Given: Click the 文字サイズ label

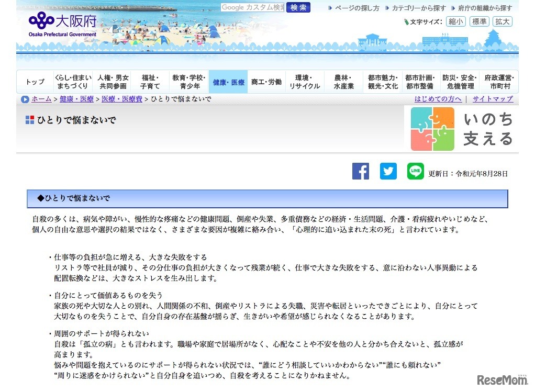Looking at the screenshot, I should (426, 22).
